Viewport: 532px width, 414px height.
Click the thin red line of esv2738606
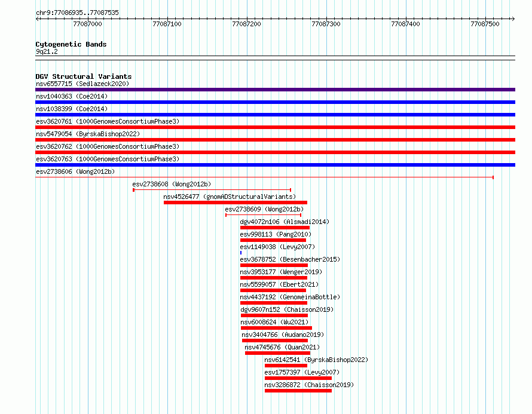click(x=264, y=177)
